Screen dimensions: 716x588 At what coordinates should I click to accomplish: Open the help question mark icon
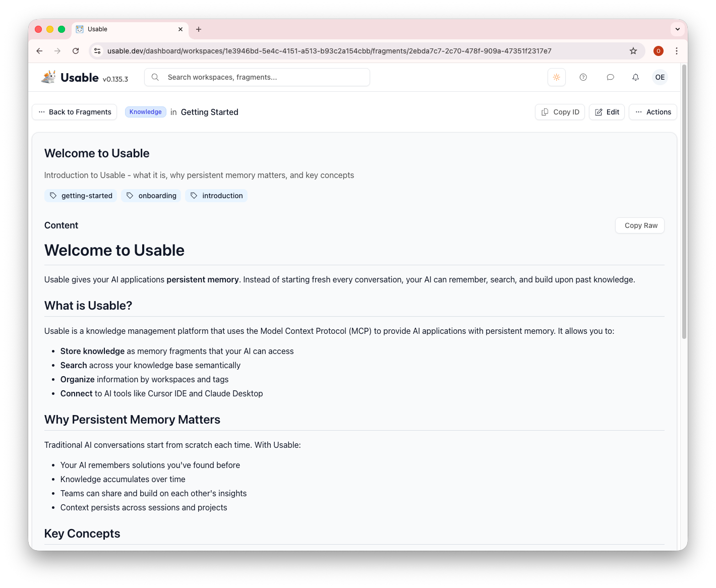[x=583, y=77]
